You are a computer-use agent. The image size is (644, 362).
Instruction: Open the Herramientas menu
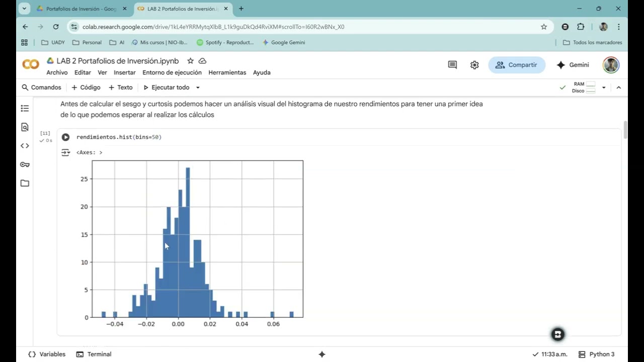point(227,72)
